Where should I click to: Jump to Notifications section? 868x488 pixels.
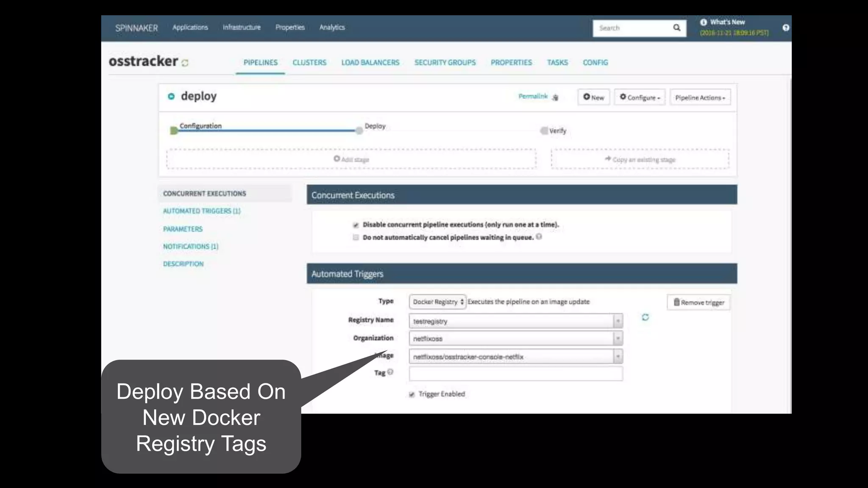click(x=191, y=247)
